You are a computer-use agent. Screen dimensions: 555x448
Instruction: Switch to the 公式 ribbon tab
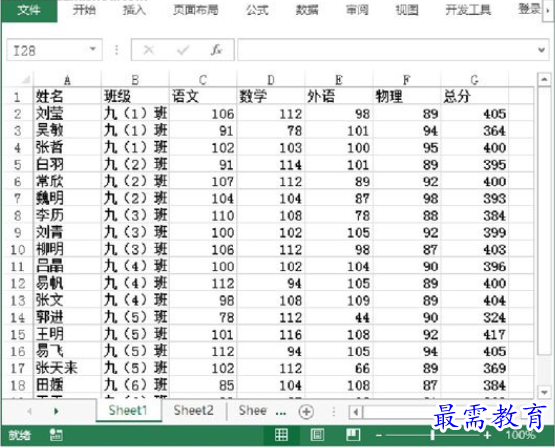[257, 10]
